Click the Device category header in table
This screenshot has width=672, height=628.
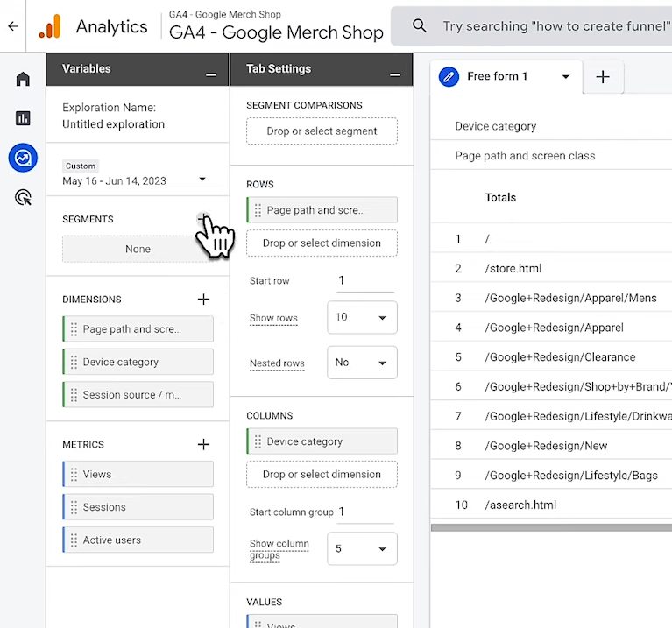(x=495, y=126)
